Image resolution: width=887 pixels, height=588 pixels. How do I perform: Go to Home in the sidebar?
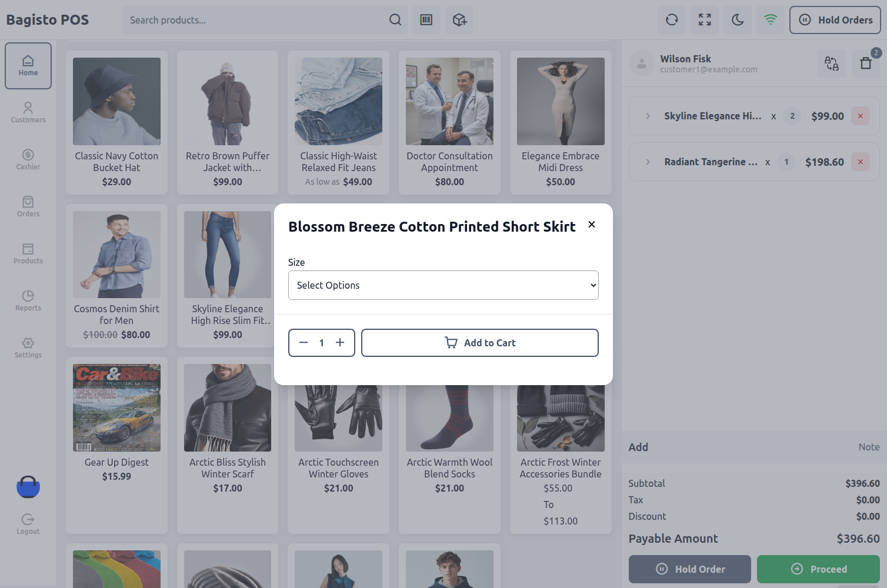coord(28,66)
